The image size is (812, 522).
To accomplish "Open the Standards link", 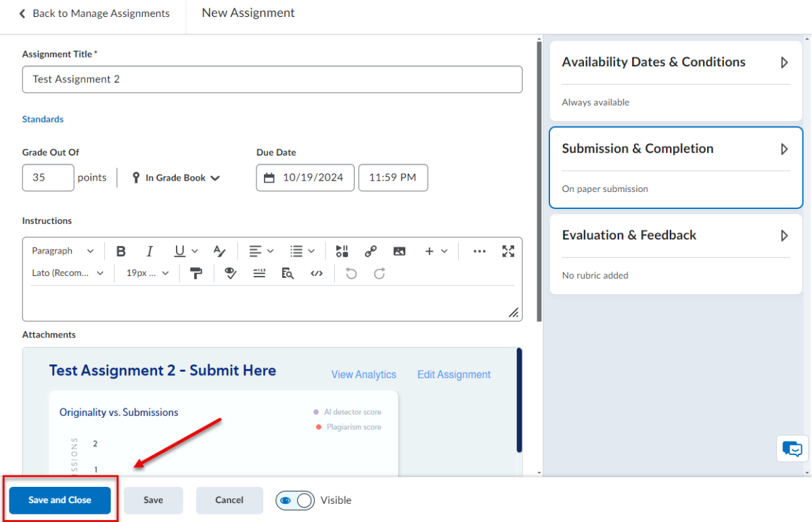I will [43, 119].
